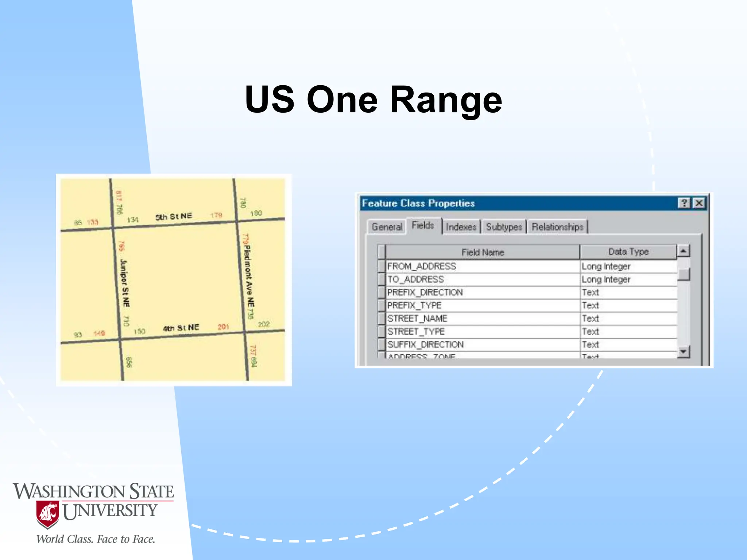
Task: Click the Washington State University cougar logo
Action: (47, 515)
